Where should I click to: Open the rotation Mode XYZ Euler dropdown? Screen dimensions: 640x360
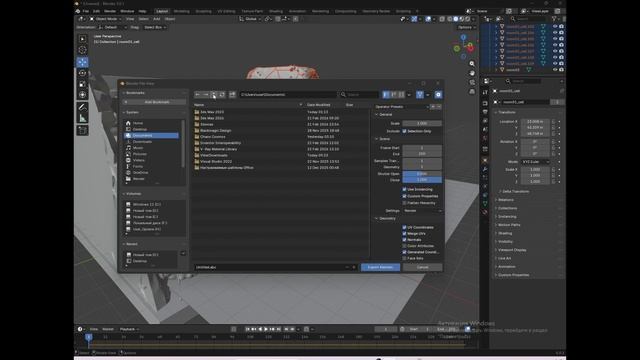(535, 162)
